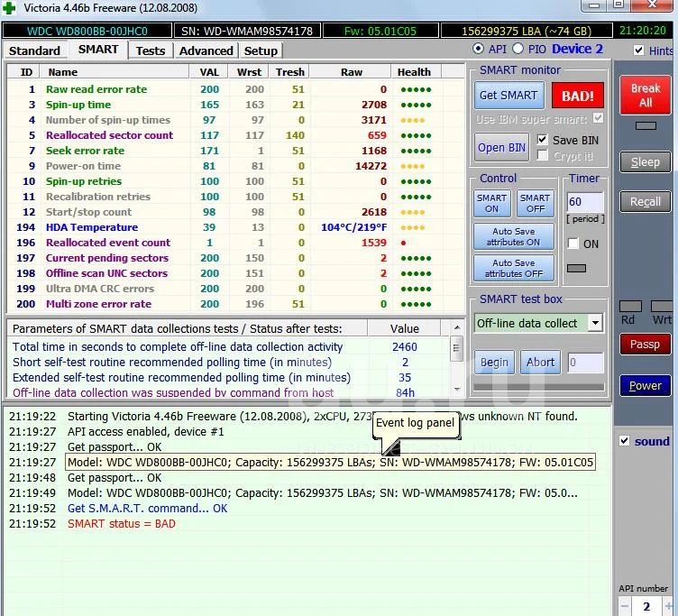Select the HDA Temperature row

(x=235, y=227)
